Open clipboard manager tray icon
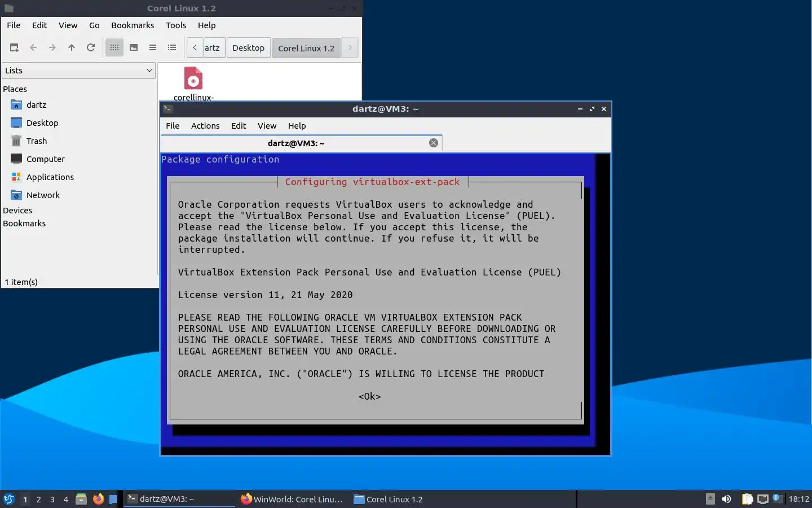This screenshot has width=812, height=508. tap(747, 499)
